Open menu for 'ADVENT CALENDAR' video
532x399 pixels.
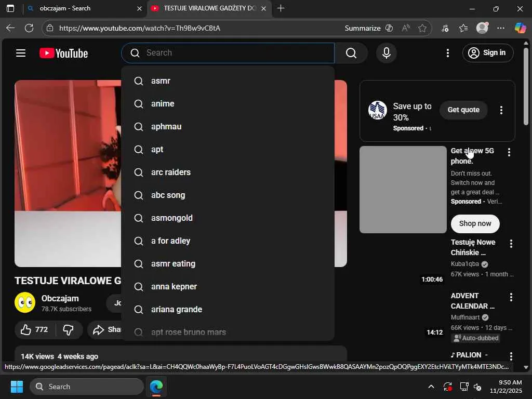[x=511, y=297]
